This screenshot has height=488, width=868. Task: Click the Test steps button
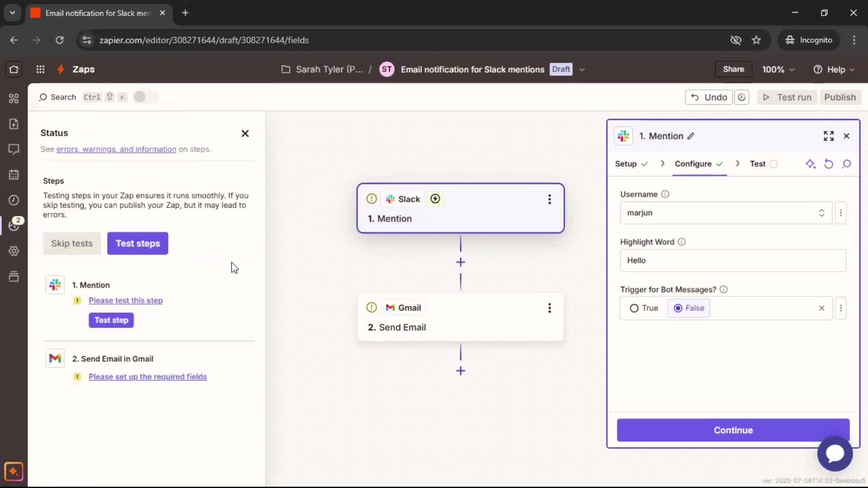[138, 244]
